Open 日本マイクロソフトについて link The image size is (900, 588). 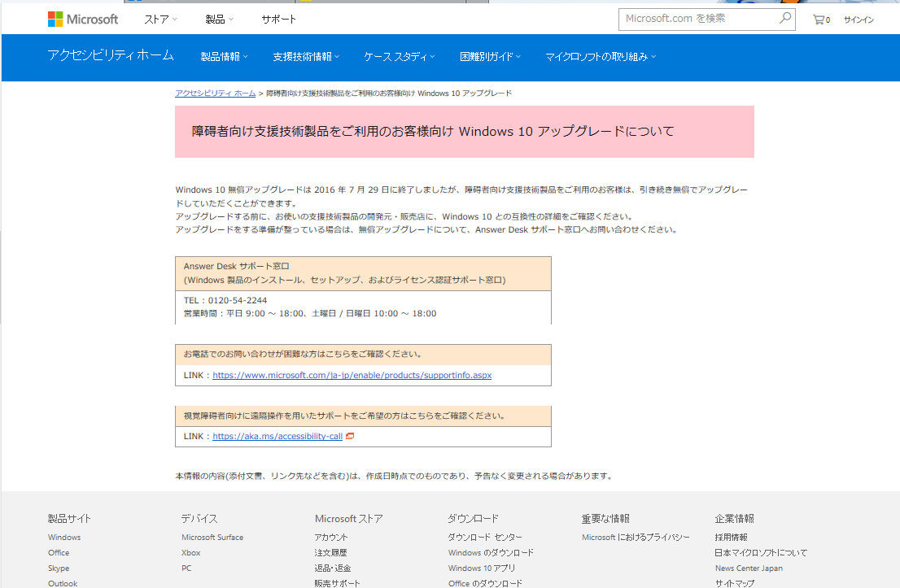coord(761,553)
